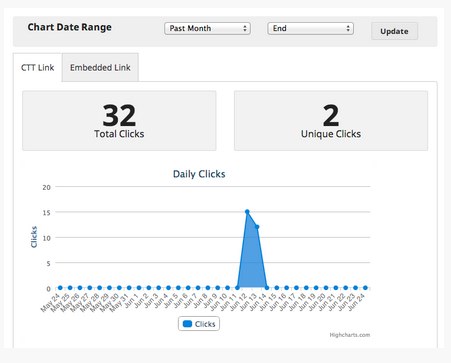Image resolution: width=451 pixels, height=363 pixels.
Task: Open the Past Month date range dropdown
Action: 207,28
